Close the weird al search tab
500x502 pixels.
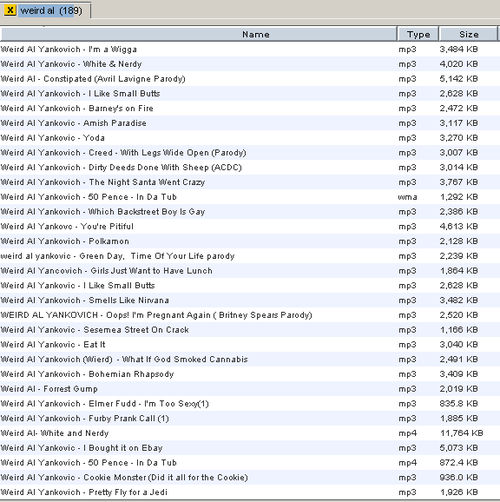click(x=10, y=10)
